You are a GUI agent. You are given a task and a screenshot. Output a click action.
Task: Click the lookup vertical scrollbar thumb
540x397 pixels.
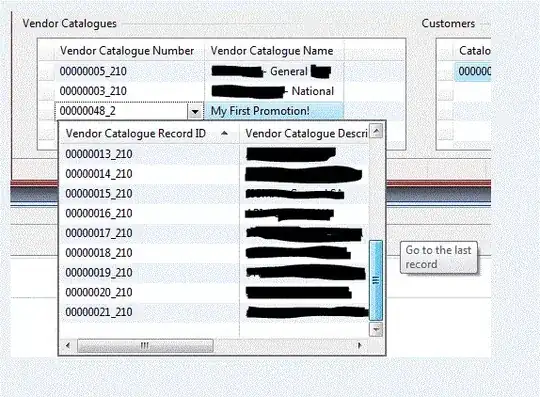(x=376, y=281)
